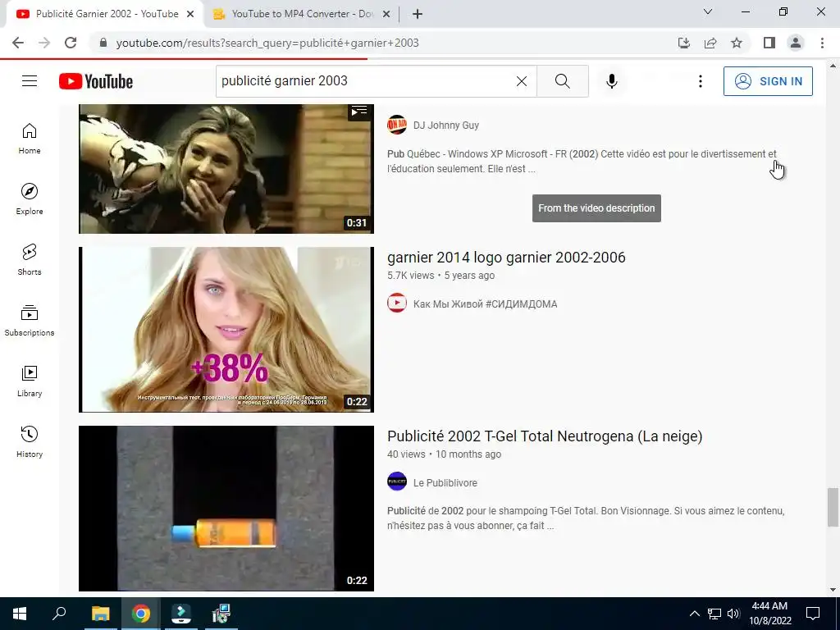Open the notification center

click(x=813, y=614)
